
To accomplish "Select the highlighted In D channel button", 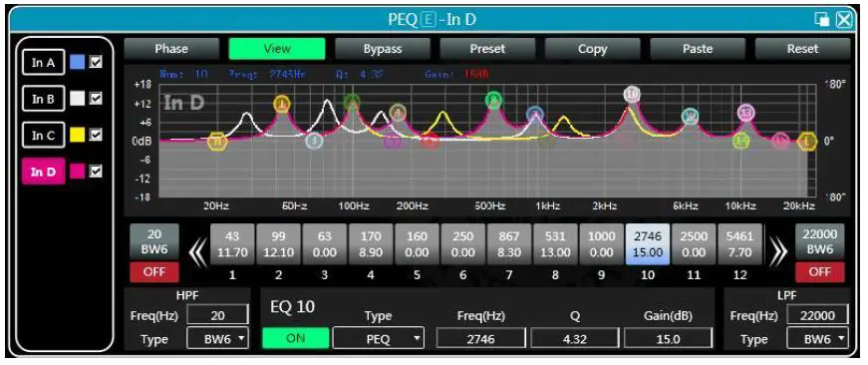I will (x=43, y=172).
